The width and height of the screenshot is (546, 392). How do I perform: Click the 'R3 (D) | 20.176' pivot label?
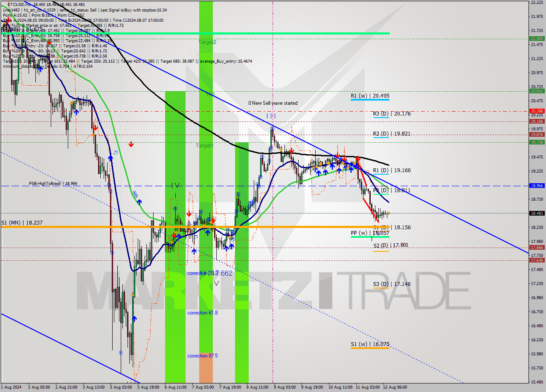(x=392, y=114)
